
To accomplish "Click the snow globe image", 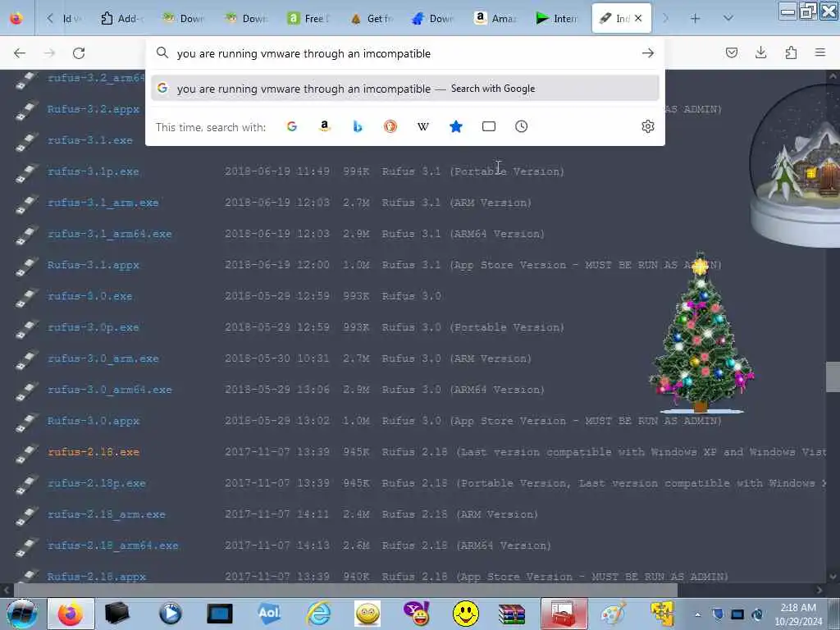I will click(795, 166).
